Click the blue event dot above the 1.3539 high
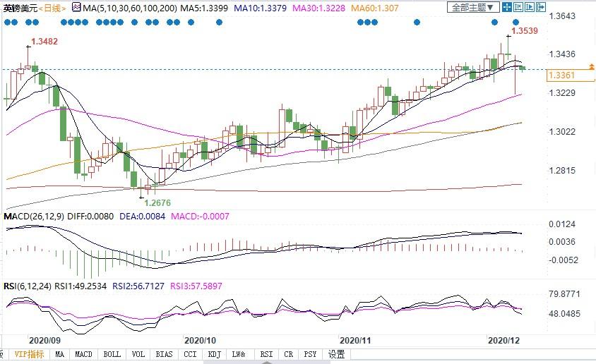596x364 pixels. [x=515, y=23]
